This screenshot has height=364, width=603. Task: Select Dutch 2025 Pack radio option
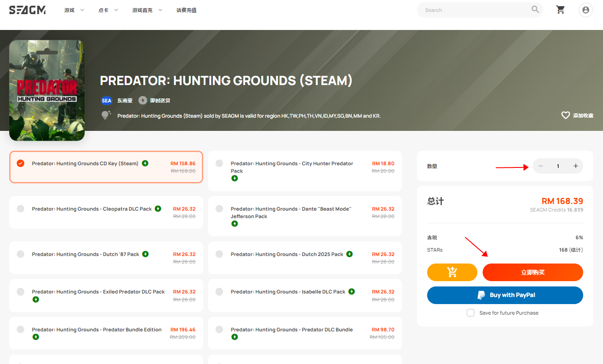coord(219,254)
